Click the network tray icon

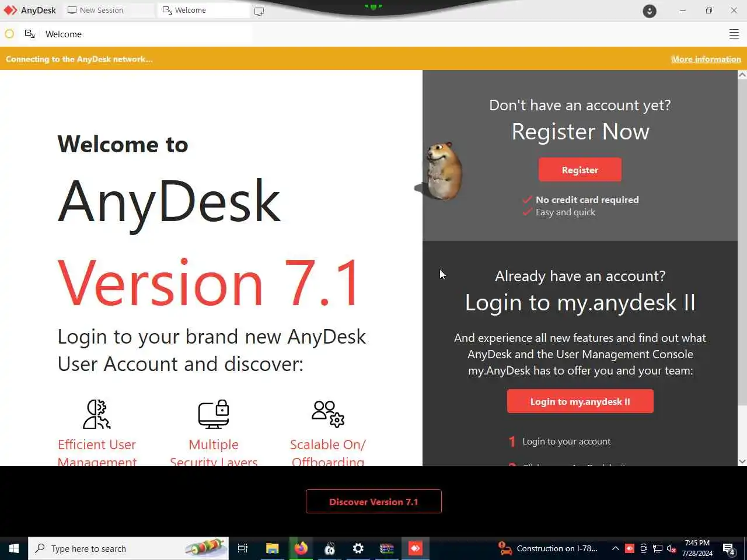click(x=658, y=548)
